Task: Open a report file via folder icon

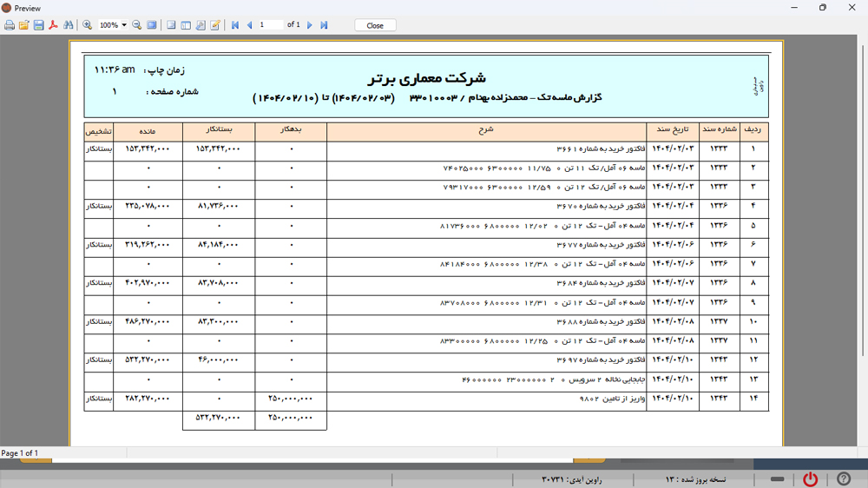Action: [x=24, y=25]
